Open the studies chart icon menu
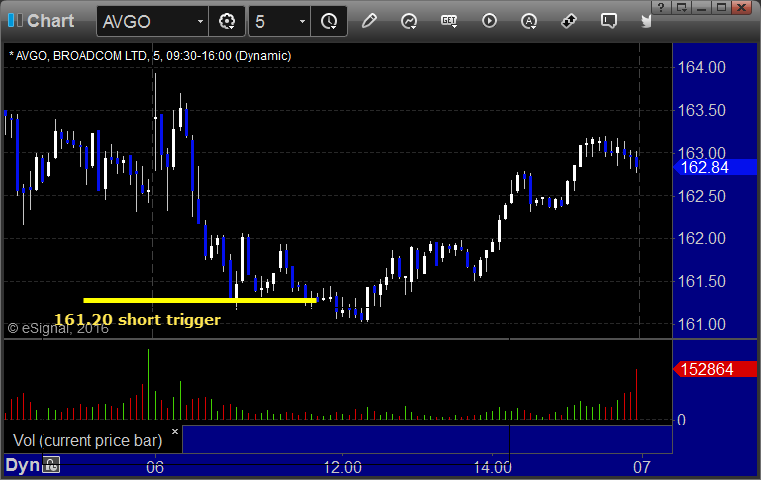 pos(409,21)
